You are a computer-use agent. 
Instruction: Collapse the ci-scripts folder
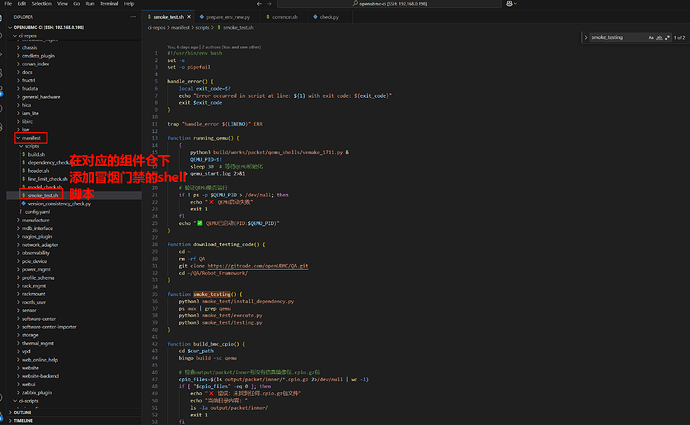point(29,401)
